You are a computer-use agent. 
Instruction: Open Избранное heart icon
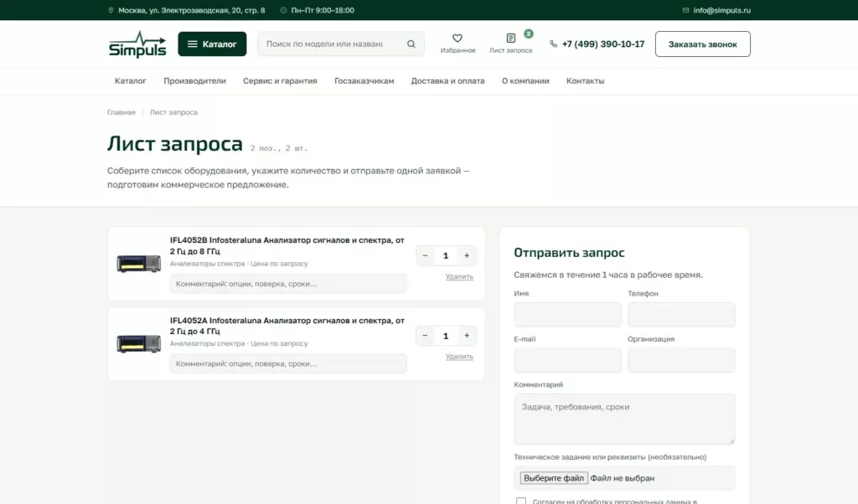457,44
